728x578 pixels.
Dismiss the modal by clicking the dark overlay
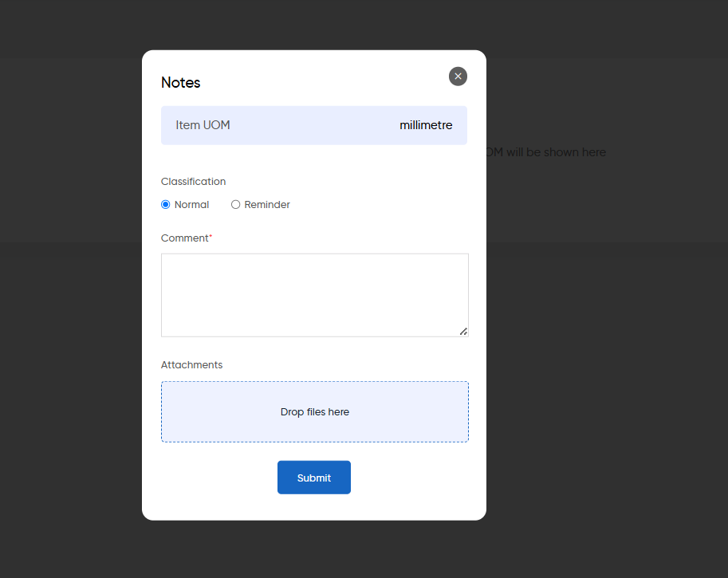(x=604, y=372)
